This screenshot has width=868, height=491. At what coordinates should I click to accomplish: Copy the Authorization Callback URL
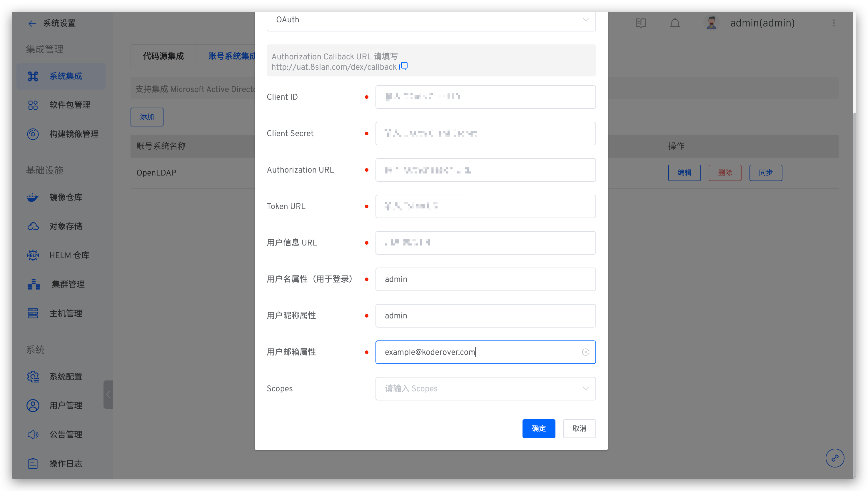(403, 66)
